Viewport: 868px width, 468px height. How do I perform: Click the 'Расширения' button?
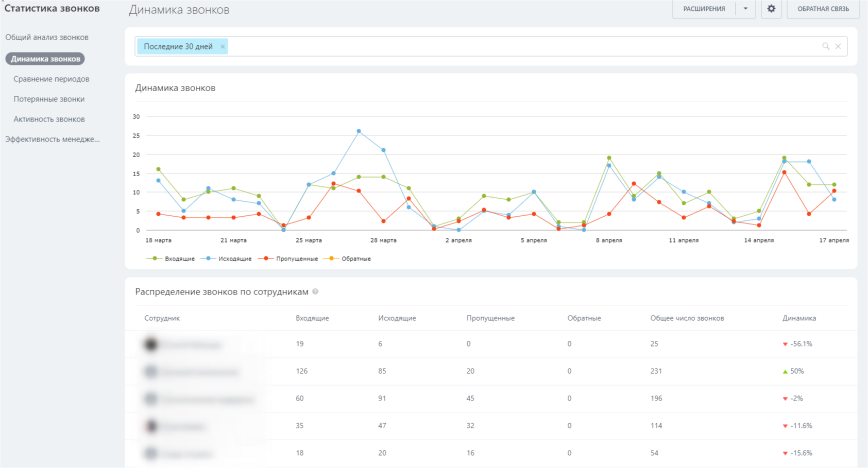pyautogui.click(x=704, y=9)
